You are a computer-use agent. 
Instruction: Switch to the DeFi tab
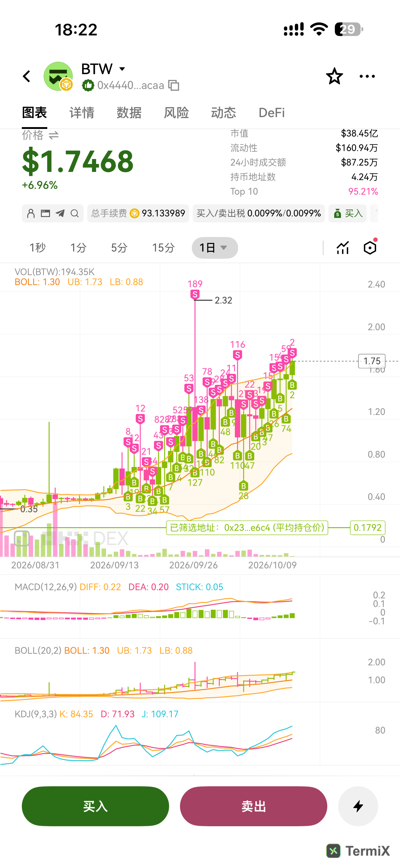[x=272, y=113]
